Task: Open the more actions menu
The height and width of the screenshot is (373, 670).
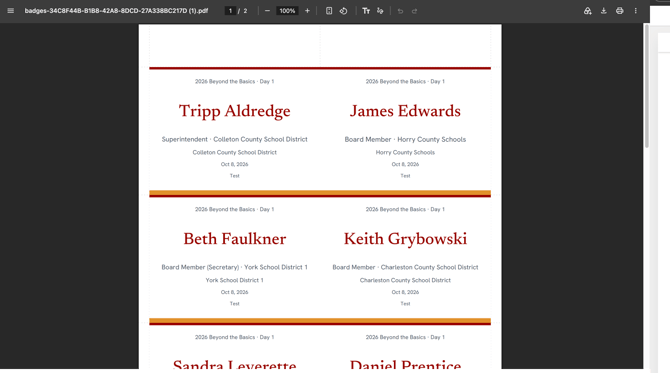Action: [x=635, y=11]
